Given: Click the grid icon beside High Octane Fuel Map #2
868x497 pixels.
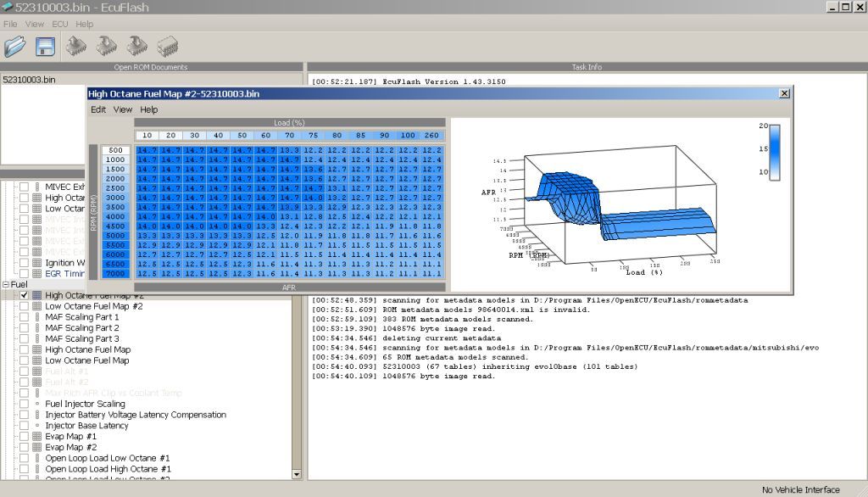Looking at the screenshot, I should pyautogui.click(x=37, y=295).
